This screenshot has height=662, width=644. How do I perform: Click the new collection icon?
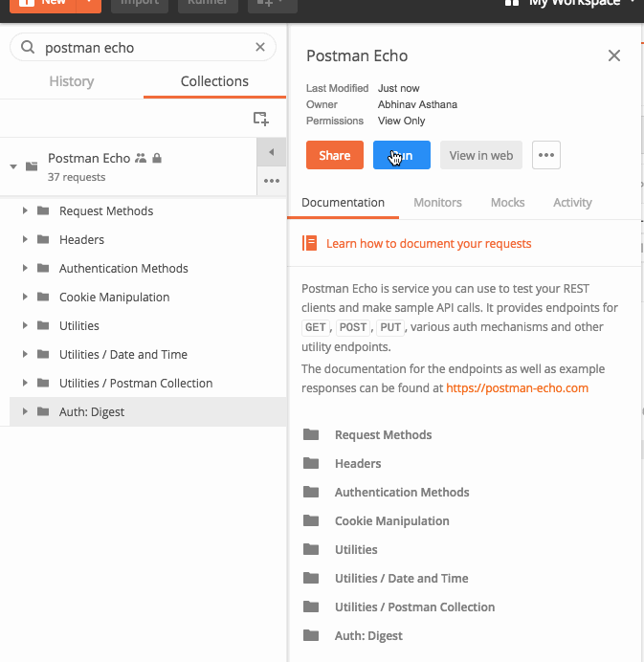(260, 119)
